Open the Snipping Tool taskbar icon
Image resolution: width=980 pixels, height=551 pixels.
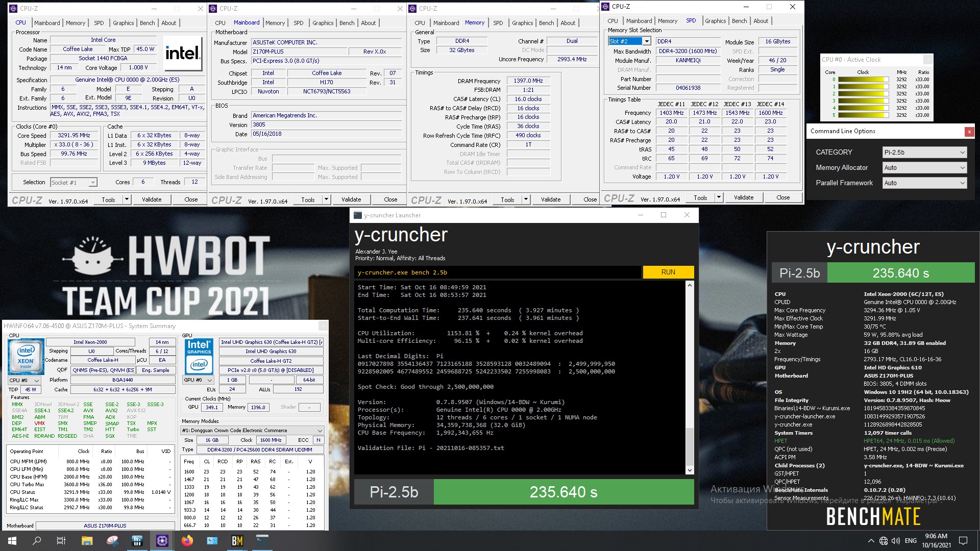(x=112, y=541)
